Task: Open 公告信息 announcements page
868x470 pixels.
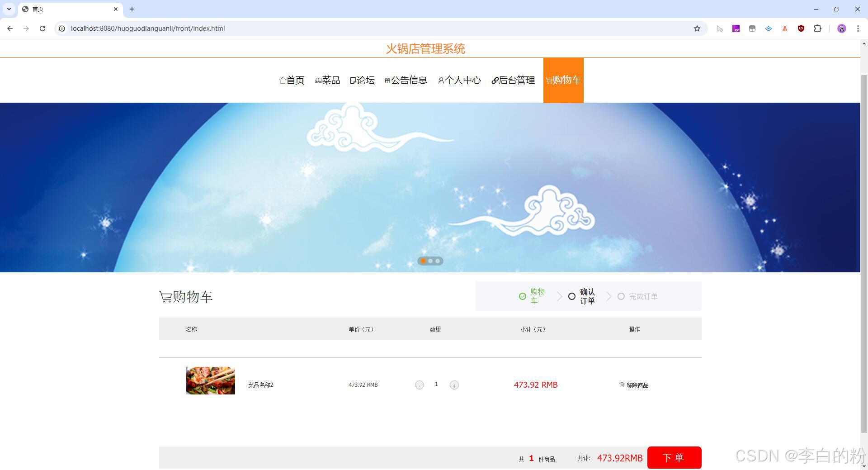Action: 406,80
